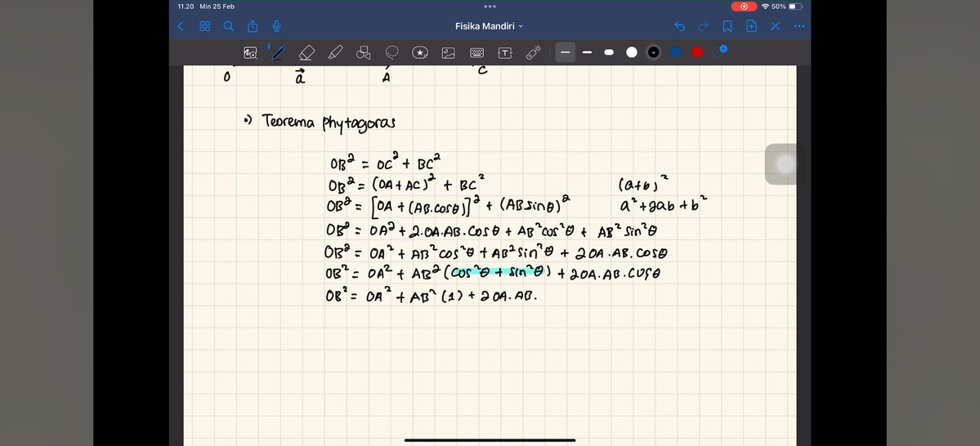Tap the 'a² + 2ab + b²' note
Screen dimensions: 980x446
coord(663,204)
